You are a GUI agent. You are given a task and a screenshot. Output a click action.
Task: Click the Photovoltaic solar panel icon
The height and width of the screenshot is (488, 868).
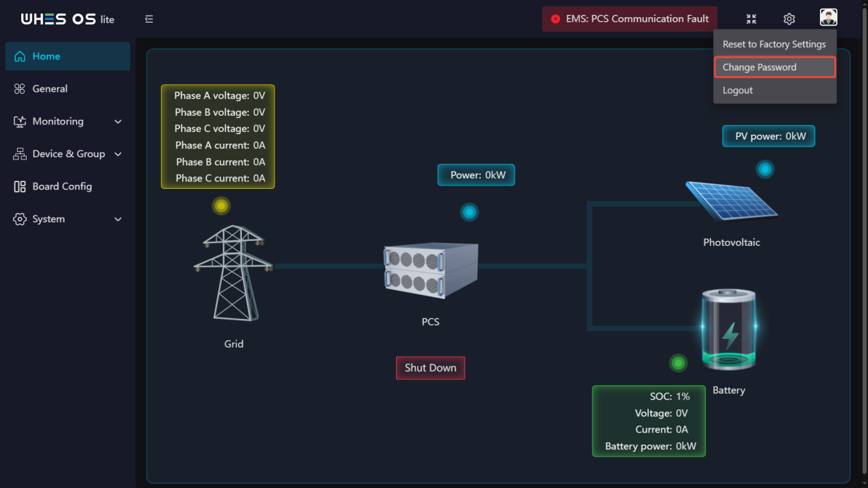732,201
